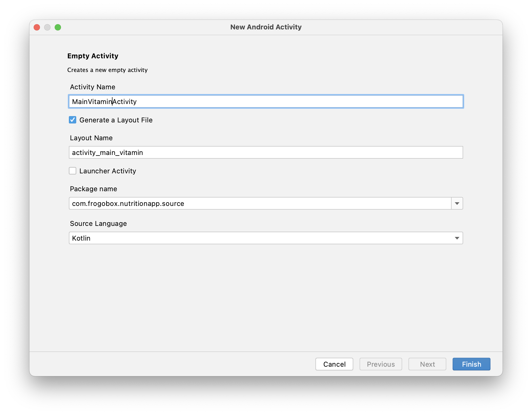Click the Next button
The width and height of the screenshot is (532, 415).
(427, 364)
